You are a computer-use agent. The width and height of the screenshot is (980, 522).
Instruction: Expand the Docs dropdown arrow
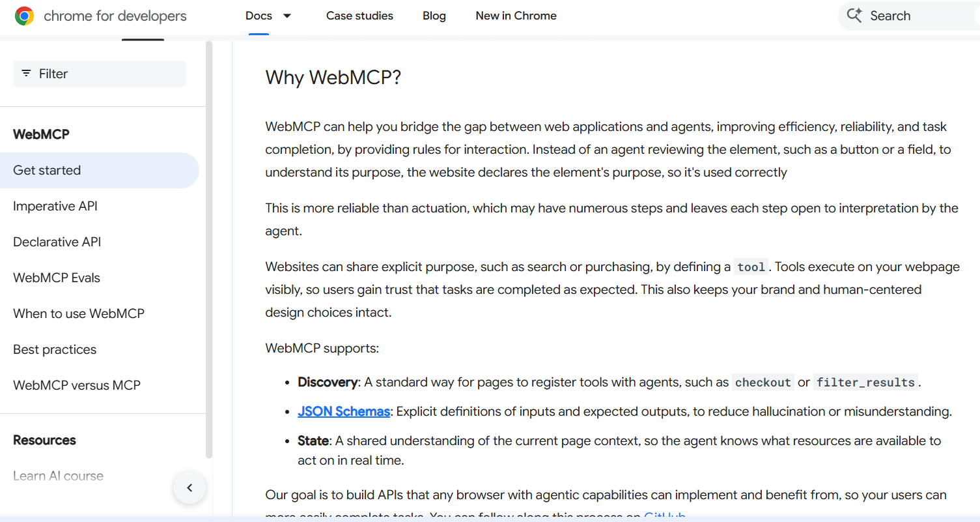tap(287, 16)
